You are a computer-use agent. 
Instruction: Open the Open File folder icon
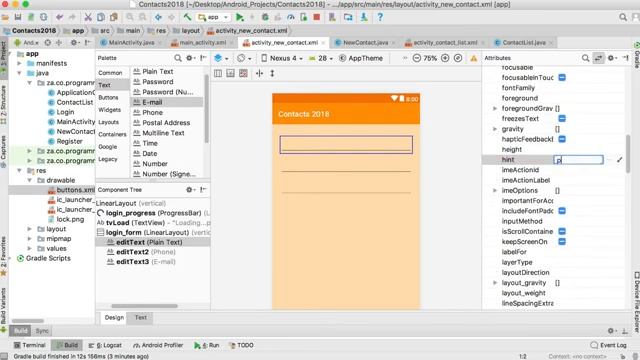click(5, 17)
